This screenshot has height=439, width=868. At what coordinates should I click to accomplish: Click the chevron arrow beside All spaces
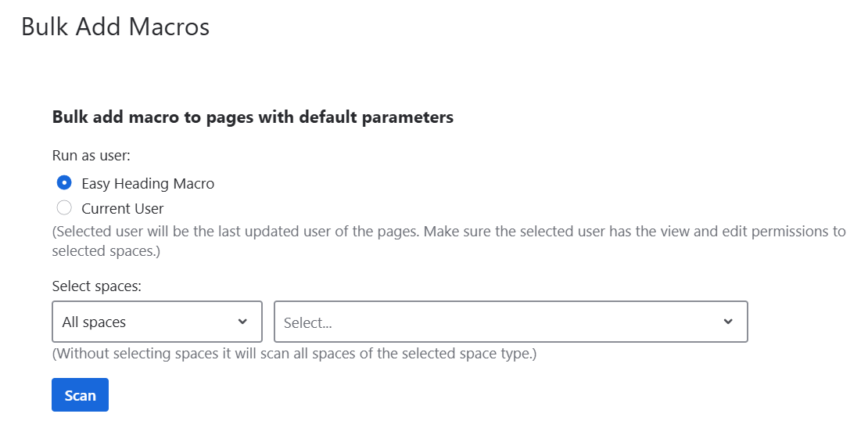click(242, 322)
